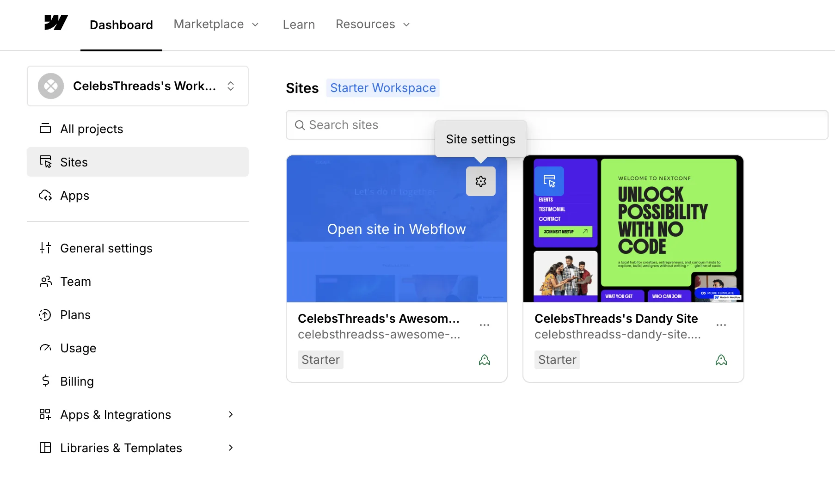
Task: Open the Dandy Site thumbnail
Action: 633,228
